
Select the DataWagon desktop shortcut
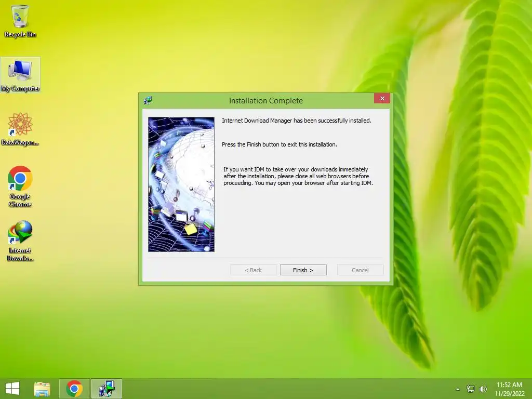(20, 129)
